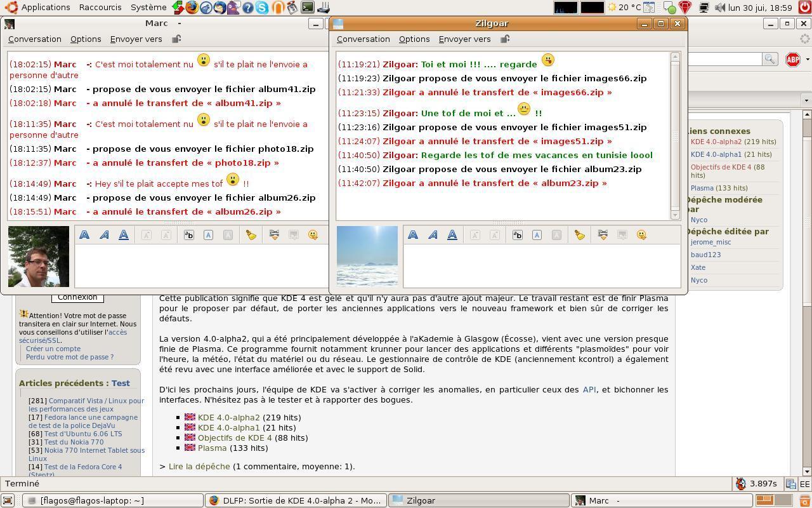Open the dropdown arrow next to ABP
The height and width of the screenshot is (508, 812).
click(807, 59)
